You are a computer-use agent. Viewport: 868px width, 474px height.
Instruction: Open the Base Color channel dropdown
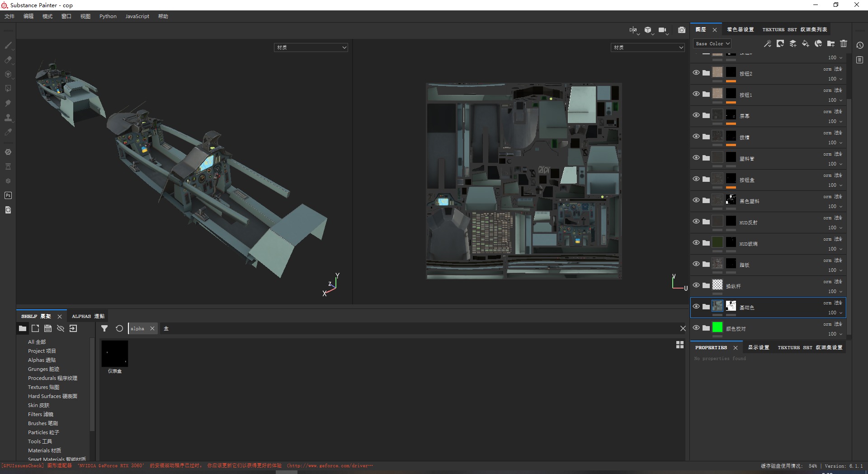pos(712,43)
